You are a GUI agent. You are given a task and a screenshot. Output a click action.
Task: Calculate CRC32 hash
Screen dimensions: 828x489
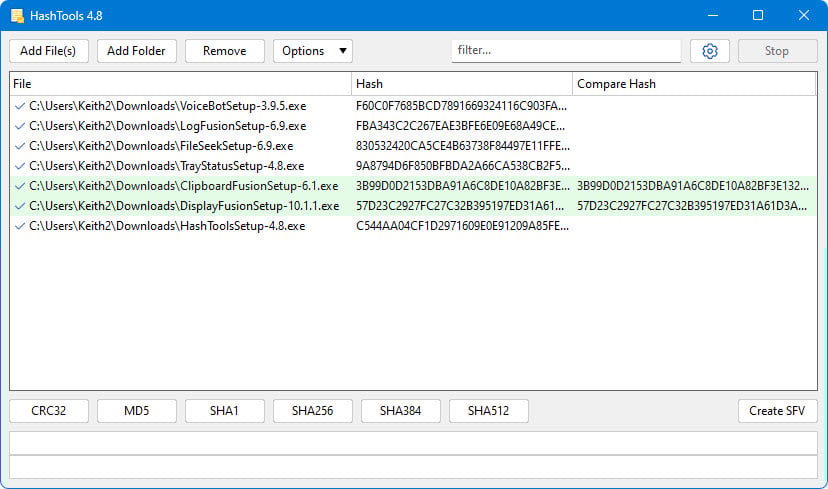(x=49, y=411)
